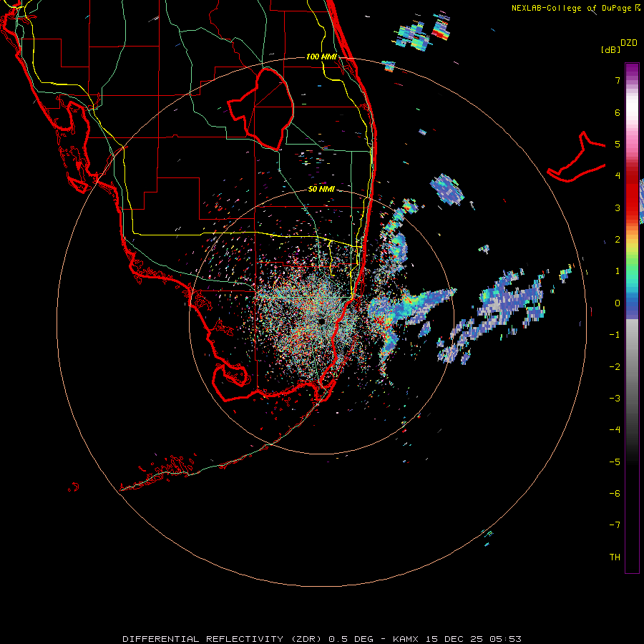Image resolution: width=644 pixels, height=644 pixels.
Task: Click the Differential Reflectivity title caption
Action: (x=322, y=639)
